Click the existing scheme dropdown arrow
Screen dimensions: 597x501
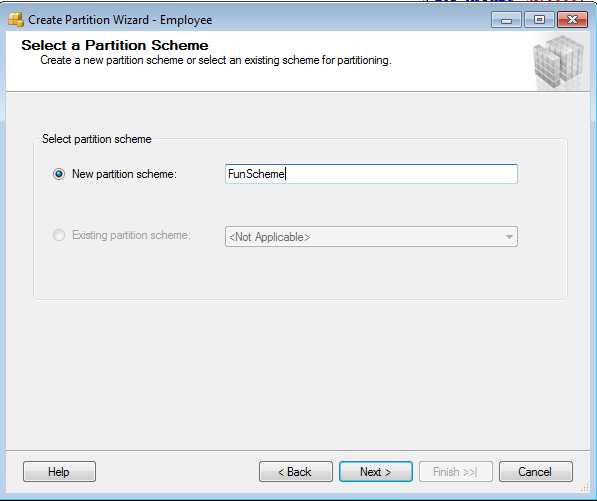tap(509, 237)
